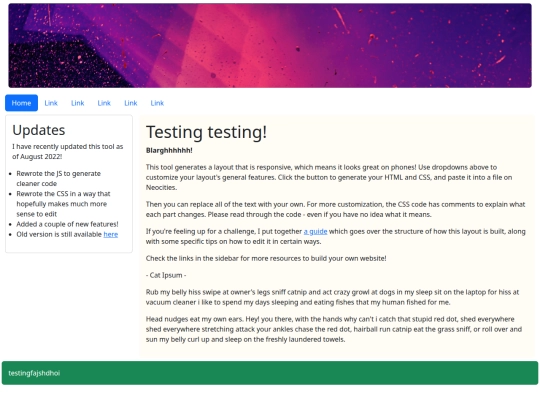
Task: Open the Home nav button
Action: coord(21,103)
